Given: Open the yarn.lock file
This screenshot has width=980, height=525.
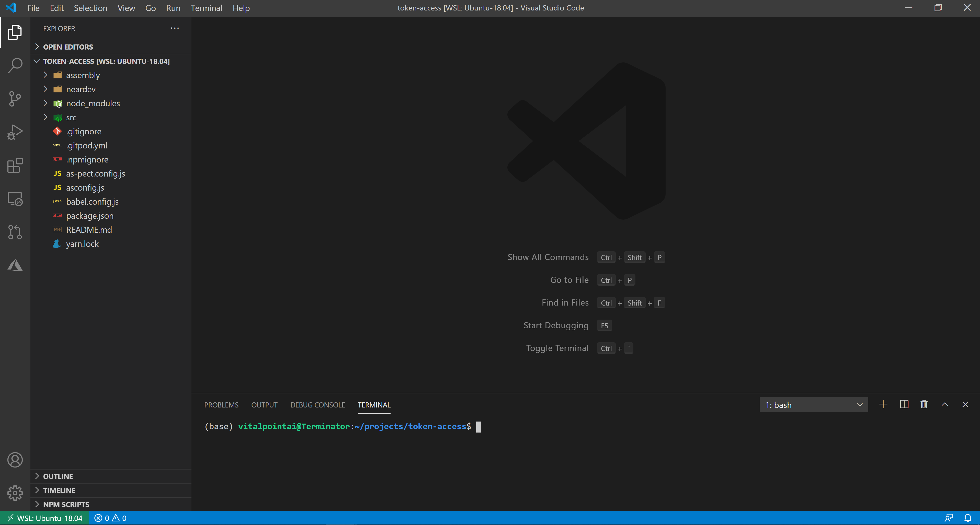Looking at the screenshot, I should pyautogui.click(x=111, y=244).
